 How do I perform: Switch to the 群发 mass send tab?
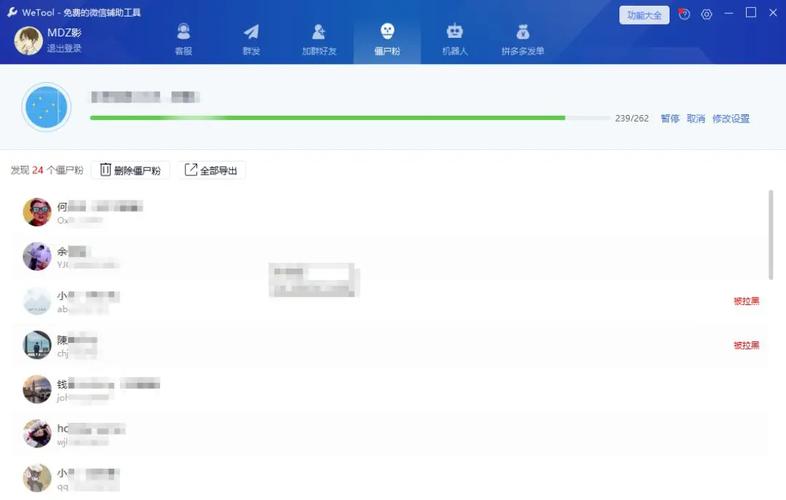pyautogui.click(x=251, y=39)
